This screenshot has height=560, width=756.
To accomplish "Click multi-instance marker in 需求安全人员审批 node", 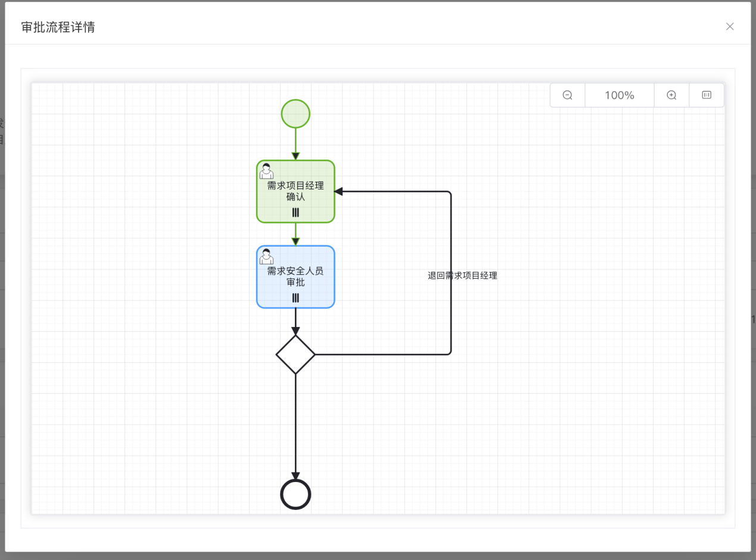I will point(295,298).
